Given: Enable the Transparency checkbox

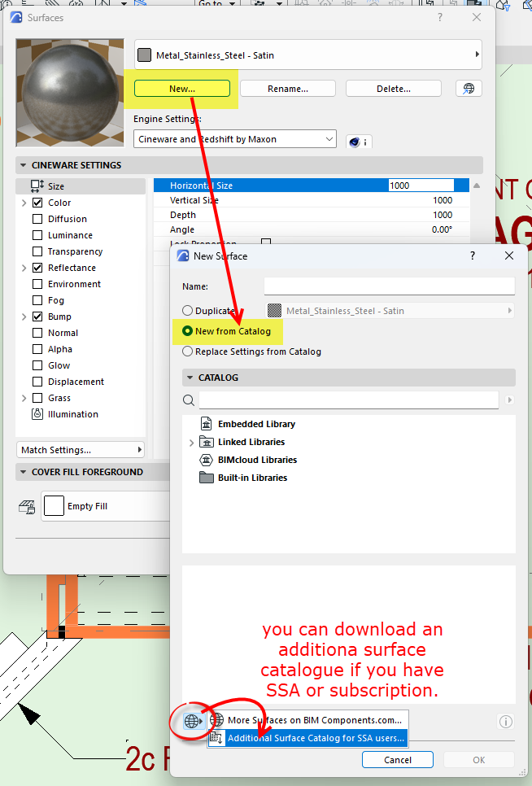Looking at the screenshot, I should (x=37, y=251).
